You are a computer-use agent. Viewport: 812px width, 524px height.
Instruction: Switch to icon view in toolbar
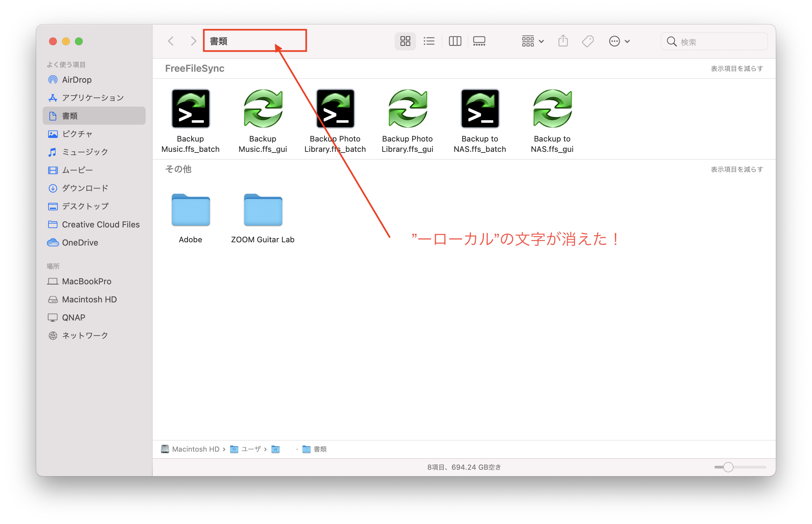point(405,41)
